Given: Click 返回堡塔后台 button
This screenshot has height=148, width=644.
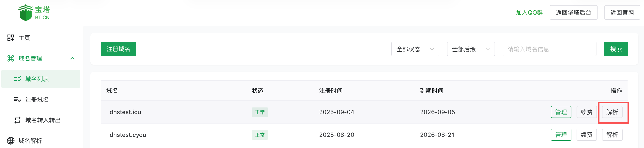Looking at the screenshot, I should point(573,12).
